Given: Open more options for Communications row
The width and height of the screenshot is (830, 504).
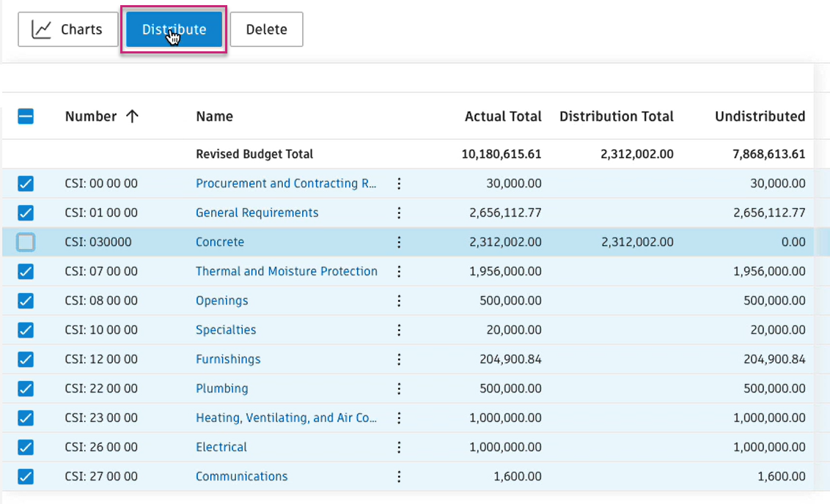Looking at the screenshot, I should [x=399, y=476].
